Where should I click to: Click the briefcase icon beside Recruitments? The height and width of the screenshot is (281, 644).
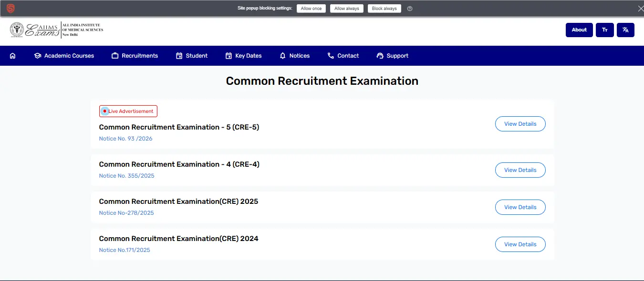[x=115, y=56]
